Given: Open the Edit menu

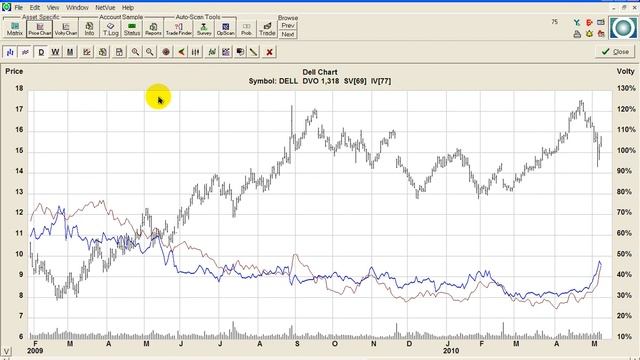Looking at the screenshot, I should [x=35, y=7].
